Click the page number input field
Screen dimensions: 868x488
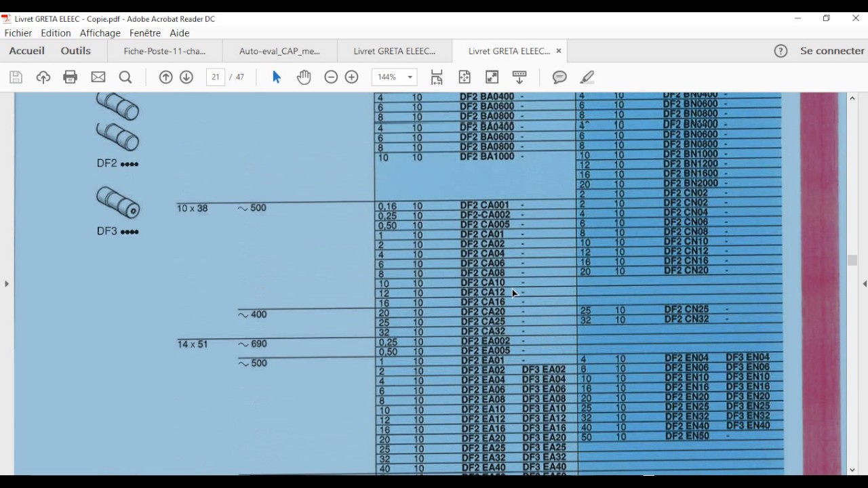click(x=215, y=77)
